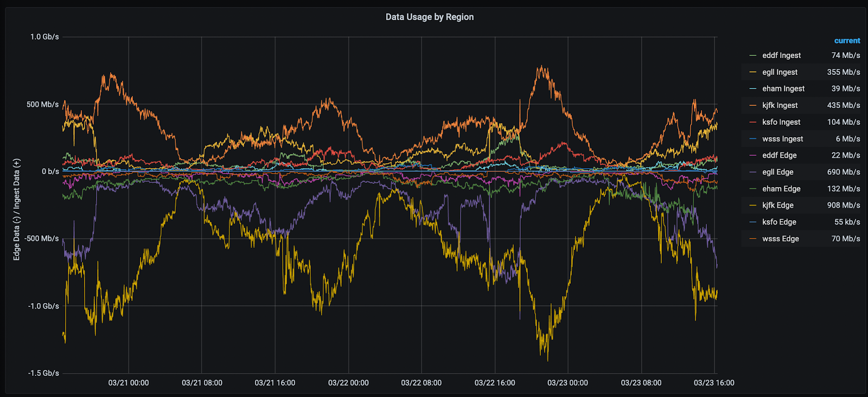868x397 pixels.
Task: Select the kjfk Edge legend label
Action: (x=777, y=205)
